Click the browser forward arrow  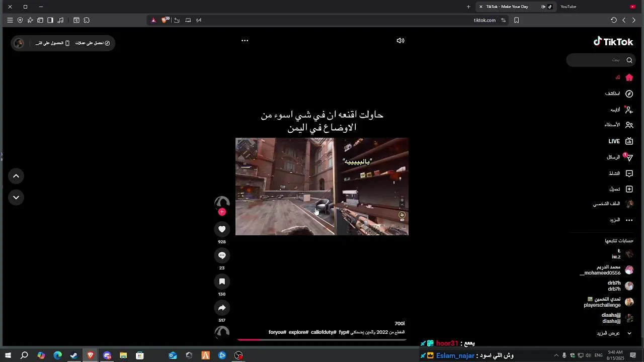pyautogui.click(x=634, y=20)
